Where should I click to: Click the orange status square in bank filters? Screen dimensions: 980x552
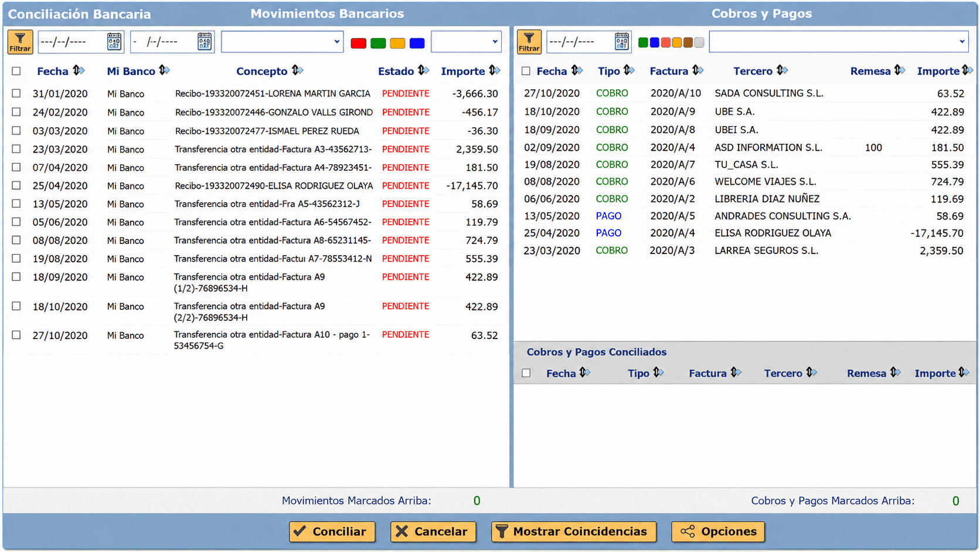[x=397, y=43]
